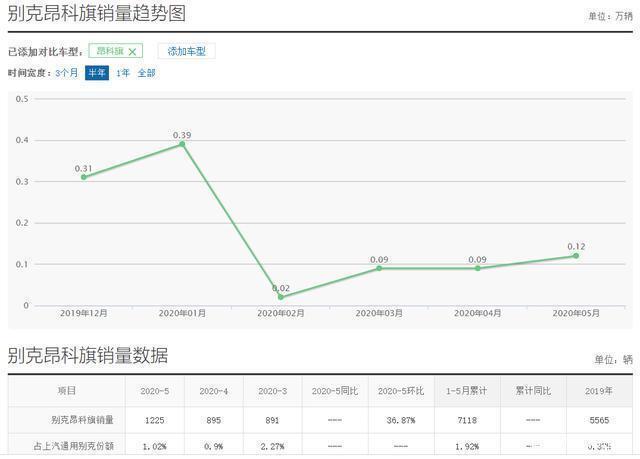Select the 3个月 time range
This screenshot has width=640, height=459.
pos(67,73)
